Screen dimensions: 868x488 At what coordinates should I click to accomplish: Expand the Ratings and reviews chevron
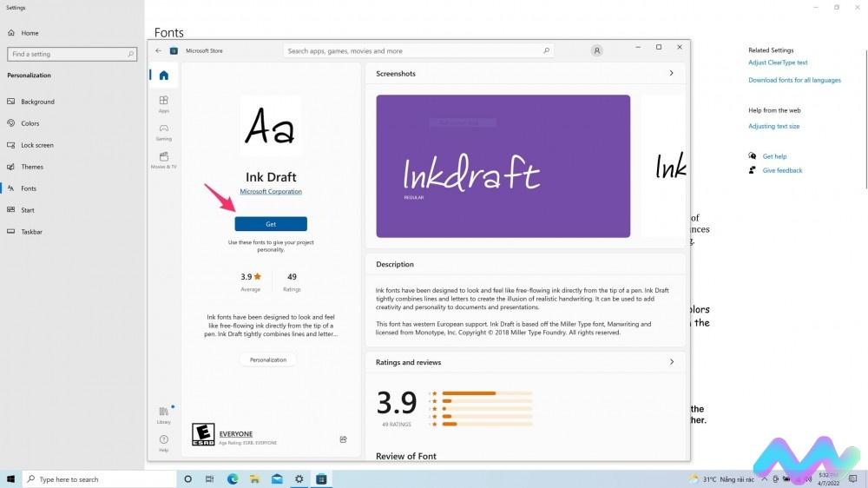672,362
